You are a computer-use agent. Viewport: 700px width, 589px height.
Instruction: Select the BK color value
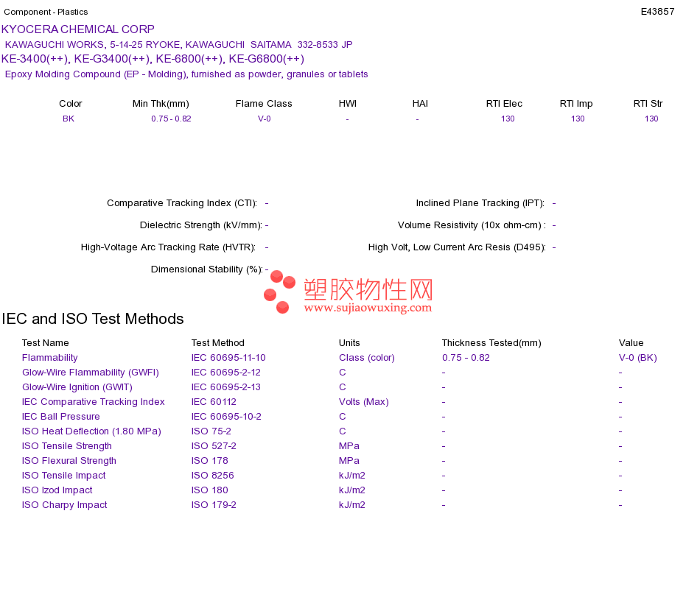coord(69,119)
